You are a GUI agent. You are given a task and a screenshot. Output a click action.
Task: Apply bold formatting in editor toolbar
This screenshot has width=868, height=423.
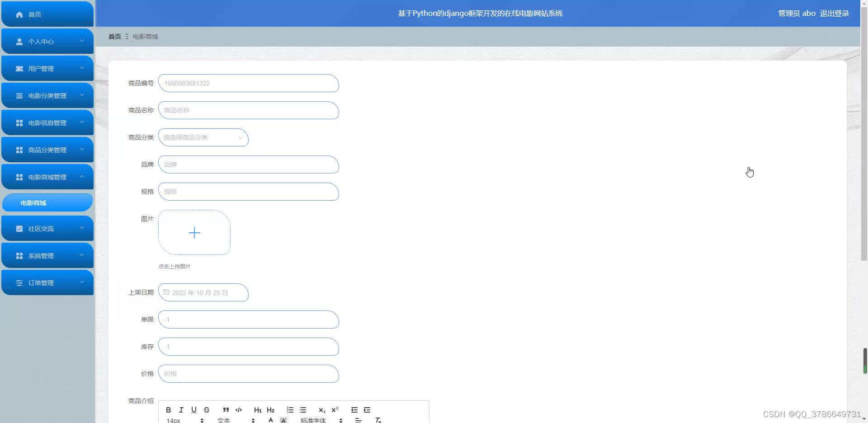168,410
